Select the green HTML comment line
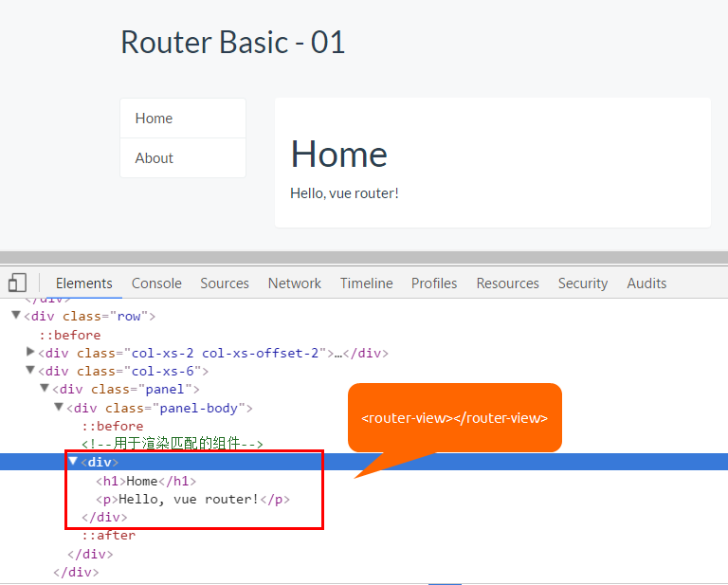Viewport: 728px width, 585px height. (173, 444)
